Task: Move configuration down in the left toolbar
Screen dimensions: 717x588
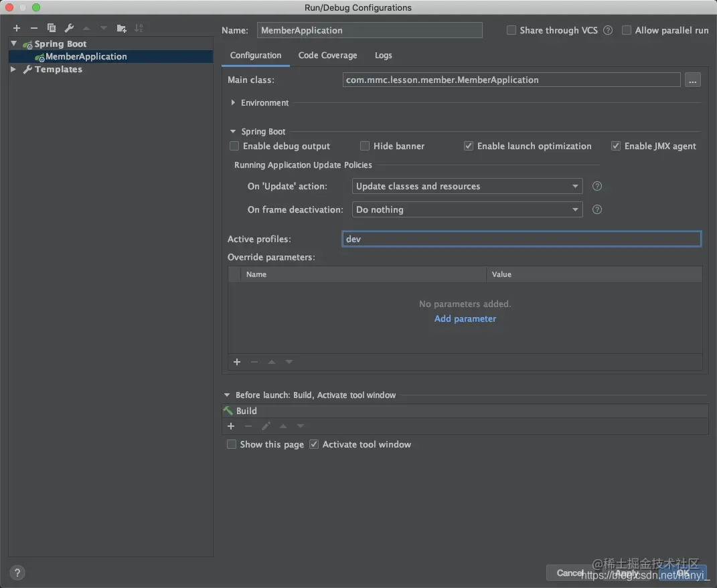Action: tap(104, 28)
